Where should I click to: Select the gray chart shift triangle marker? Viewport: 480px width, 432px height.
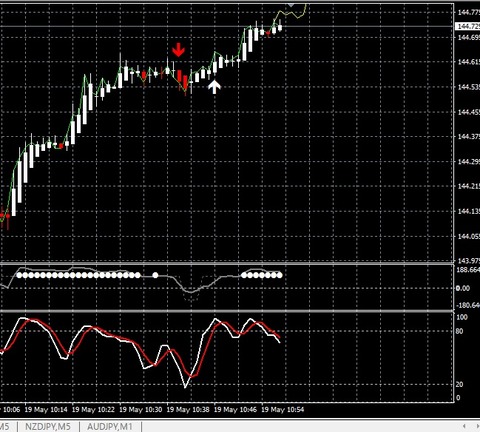(291, 5)
